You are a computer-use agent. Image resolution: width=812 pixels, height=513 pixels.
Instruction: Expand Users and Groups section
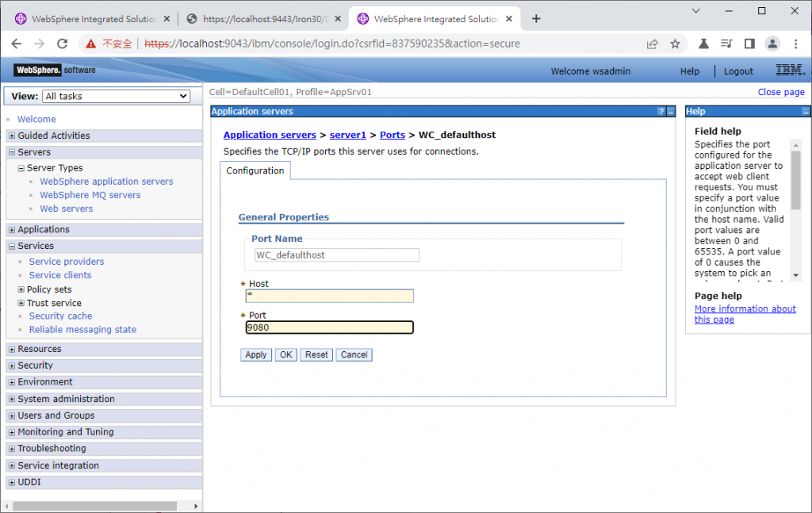tap(12, 415)
